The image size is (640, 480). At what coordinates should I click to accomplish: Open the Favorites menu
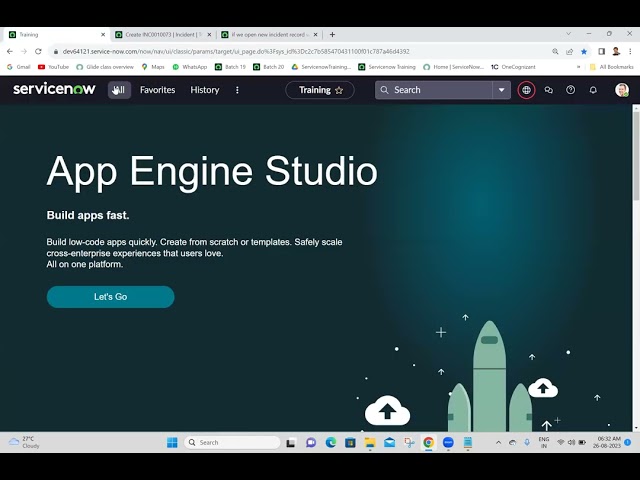click(158, 90)
